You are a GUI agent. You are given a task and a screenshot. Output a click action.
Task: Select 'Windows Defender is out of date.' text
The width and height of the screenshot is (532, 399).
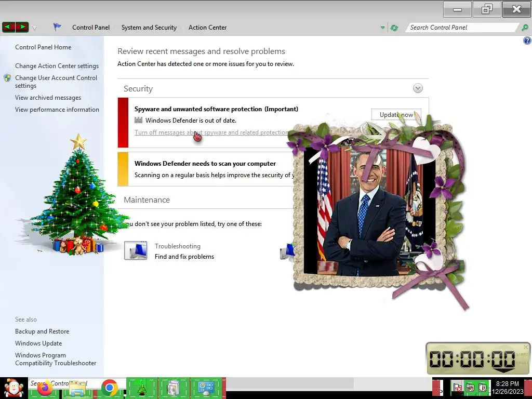pyautogui.click(x=191, y=121)
